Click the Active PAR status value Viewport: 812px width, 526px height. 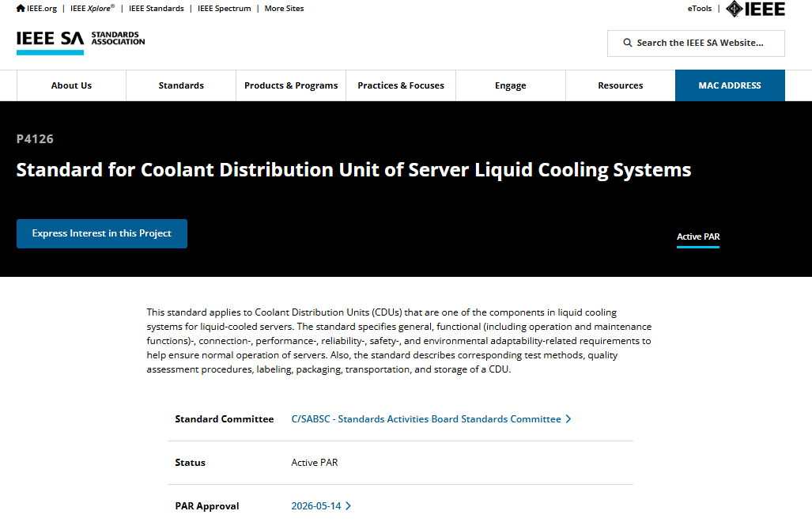[x=315, y=462]
